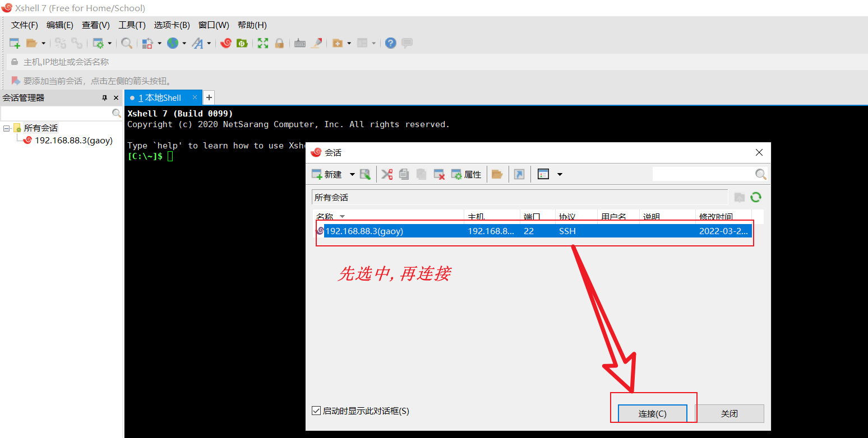The width and height of the screenshot is (868, 438).
Task: Collapse the 所有会话 tree node
Action: pyautogui.click(x=6, y=128)
